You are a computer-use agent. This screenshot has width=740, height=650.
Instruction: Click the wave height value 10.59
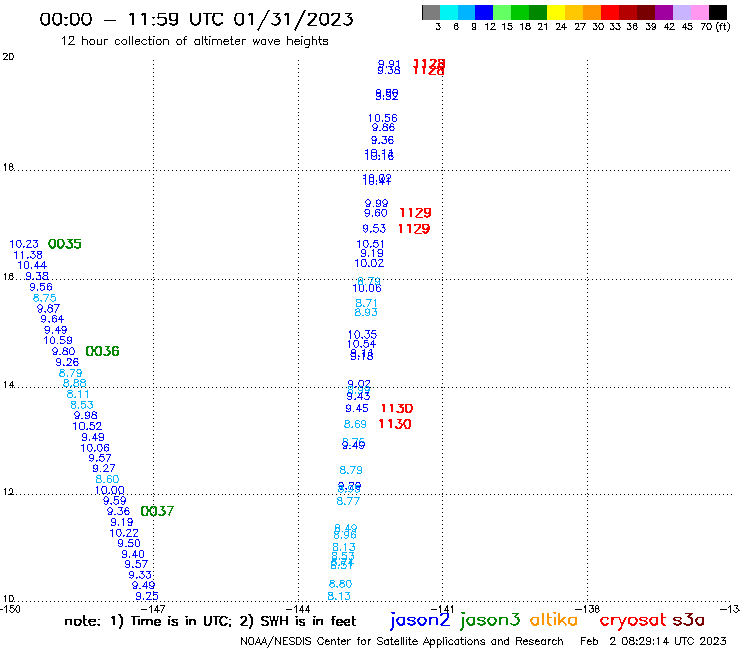click(x=58, y=340)
